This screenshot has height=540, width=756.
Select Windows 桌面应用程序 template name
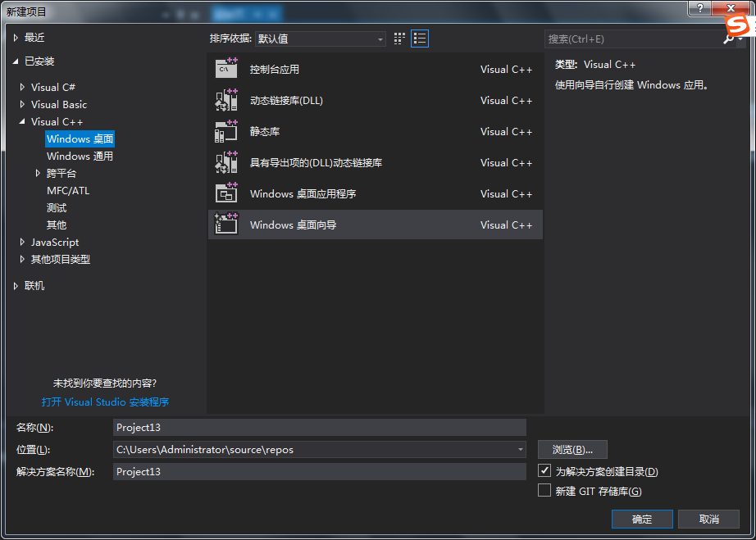(303, 193)
